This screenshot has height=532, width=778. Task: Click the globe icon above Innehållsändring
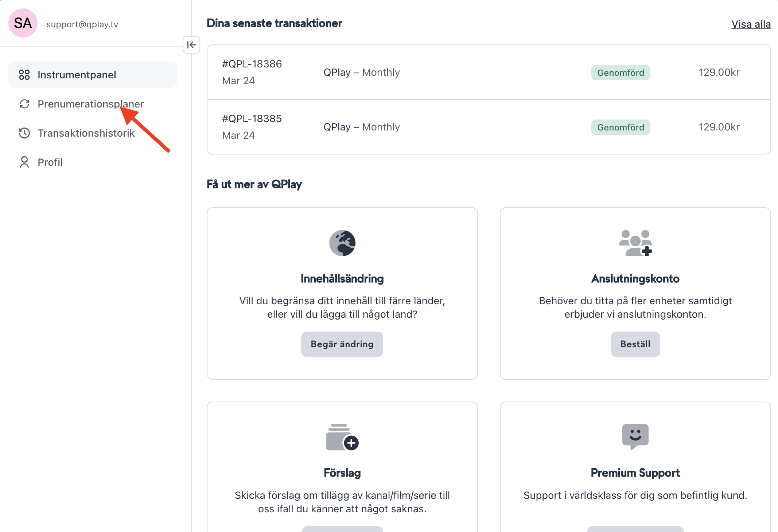pyautogui.click(x=342, y=243)
